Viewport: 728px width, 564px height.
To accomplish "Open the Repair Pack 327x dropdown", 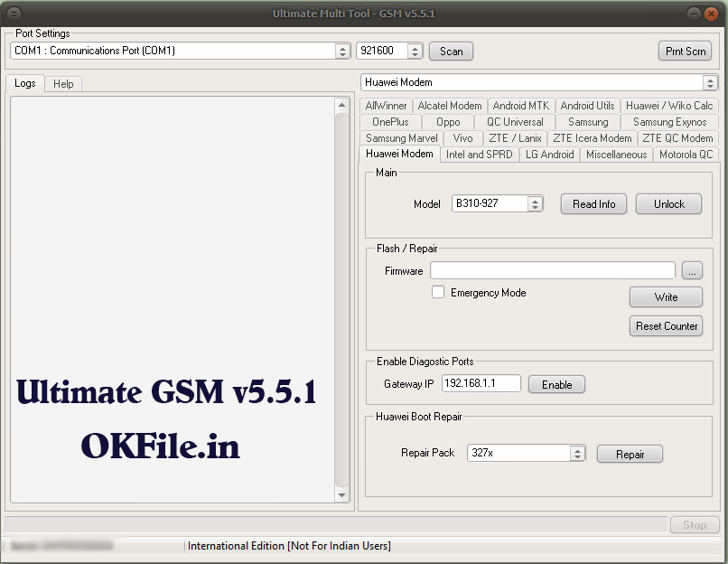I will coord(577,454).
